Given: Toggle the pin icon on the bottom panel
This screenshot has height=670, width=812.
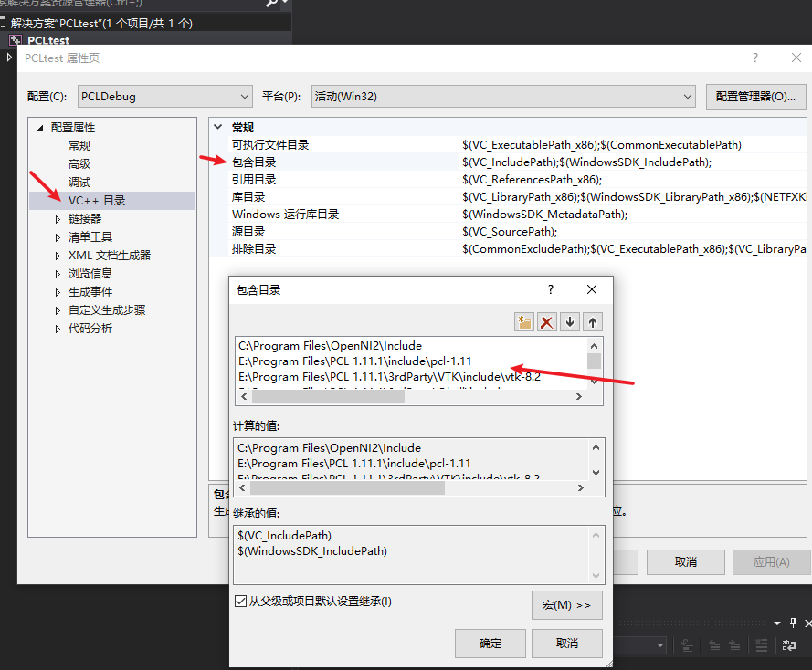Looking at the screenshot, I should (x=793, y=622).
